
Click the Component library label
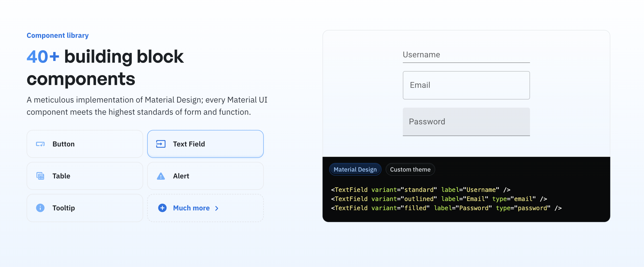(x=58, y=35)
